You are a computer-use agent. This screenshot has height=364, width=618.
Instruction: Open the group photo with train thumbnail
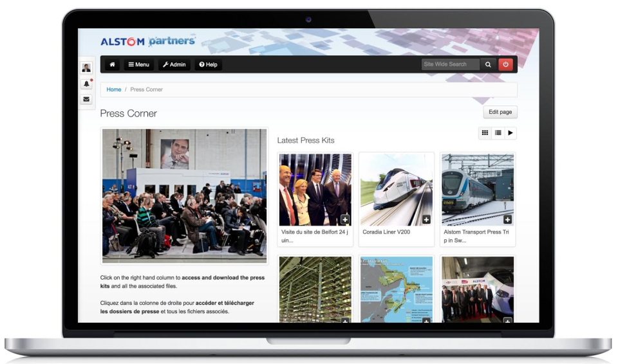coord(478,289)
